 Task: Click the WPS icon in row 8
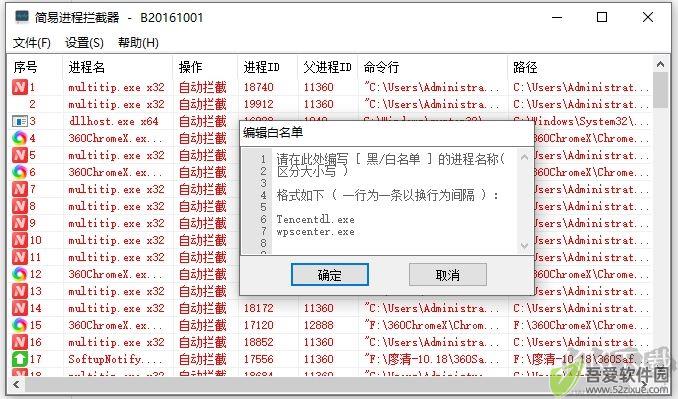pos(19,206)
